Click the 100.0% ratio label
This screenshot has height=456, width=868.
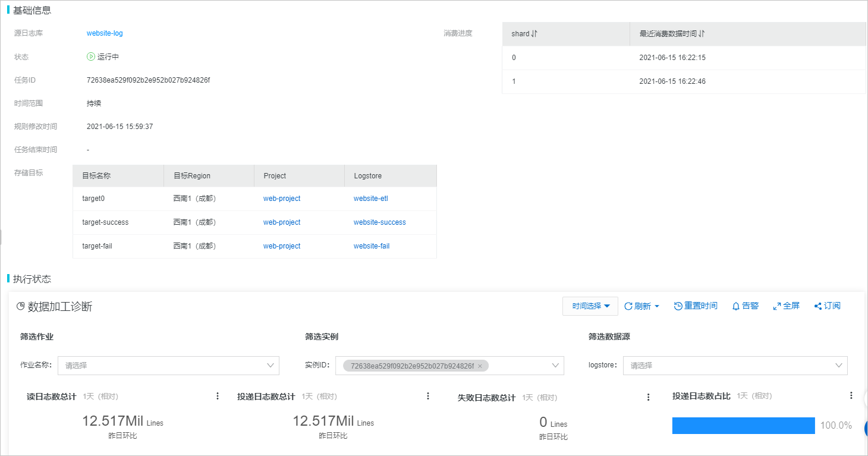836,426
